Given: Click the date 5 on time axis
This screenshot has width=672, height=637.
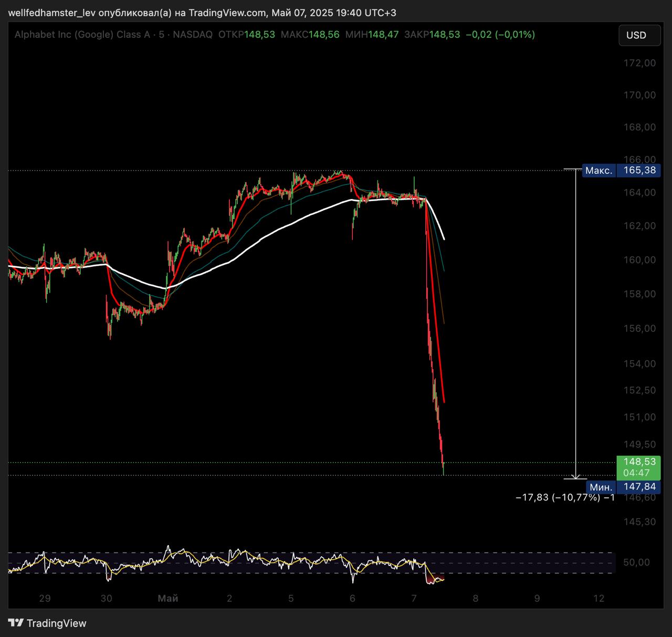Looking at the screenshot, I should [291, 598].
